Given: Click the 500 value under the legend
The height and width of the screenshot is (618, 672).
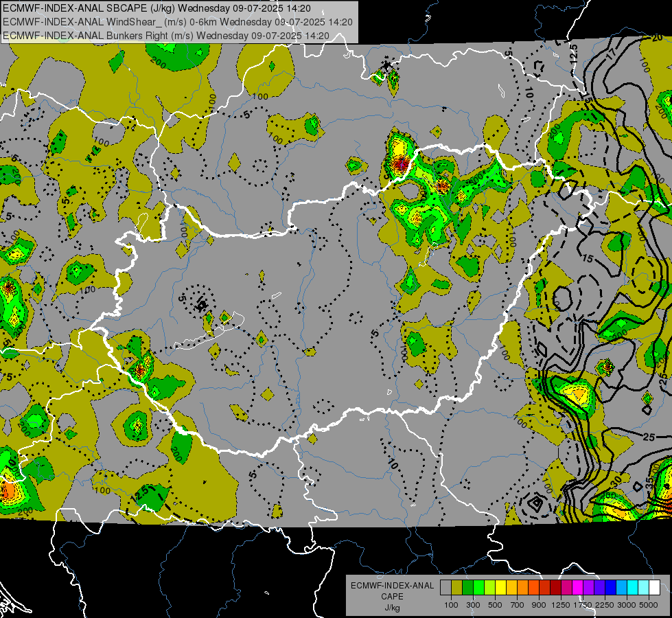Looking at the screenshot, I should point(495,605).
